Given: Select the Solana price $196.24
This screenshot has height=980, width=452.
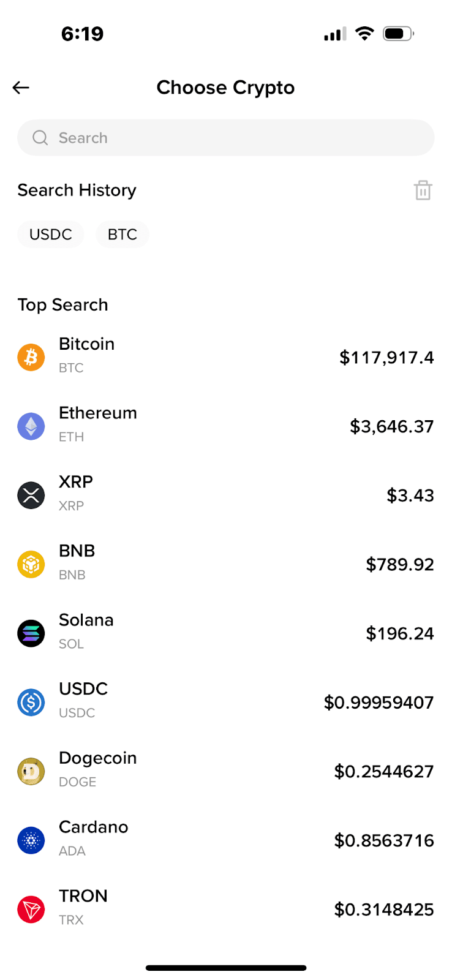Looking at the screenshot, I should [x=399, y=633].
